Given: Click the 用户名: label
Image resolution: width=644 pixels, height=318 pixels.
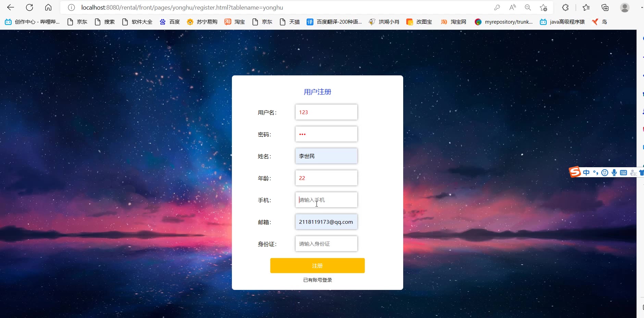Looking at the screenshot, I should (267, 112).
